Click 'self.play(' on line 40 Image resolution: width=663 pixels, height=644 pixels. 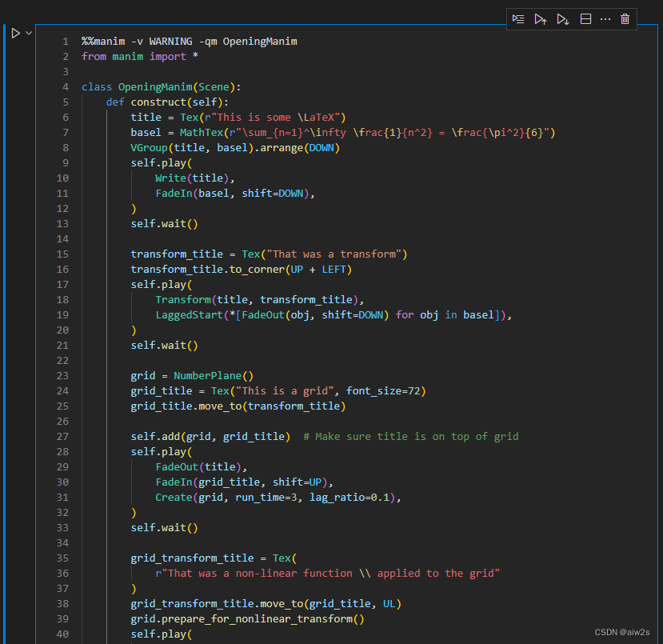click(x=161, y=634)
